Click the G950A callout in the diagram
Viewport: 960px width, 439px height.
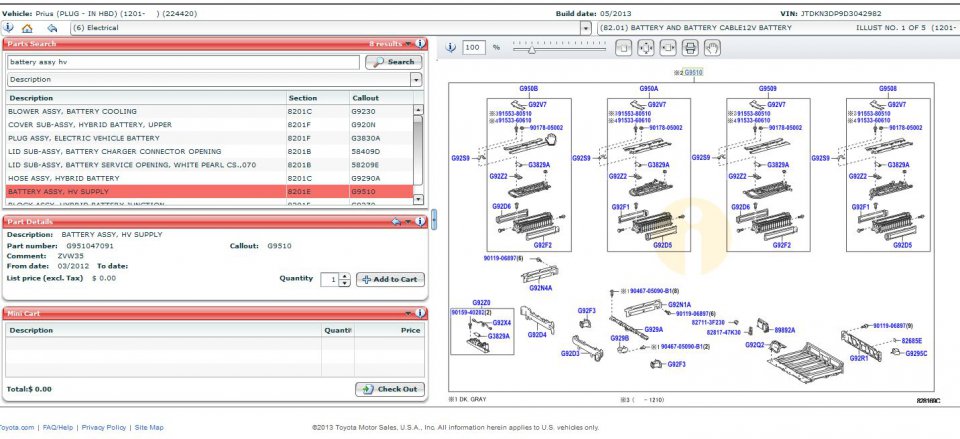coord(649,89)
